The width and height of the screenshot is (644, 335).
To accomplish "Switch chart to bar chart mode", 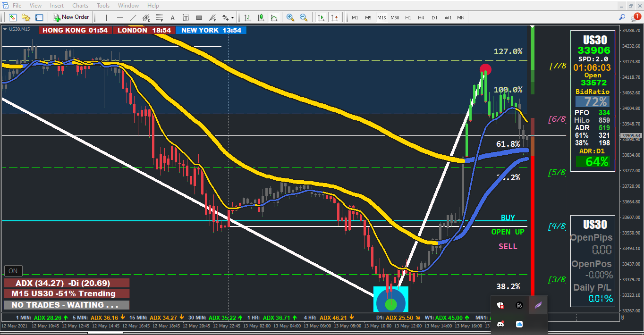I will [247, 17].
